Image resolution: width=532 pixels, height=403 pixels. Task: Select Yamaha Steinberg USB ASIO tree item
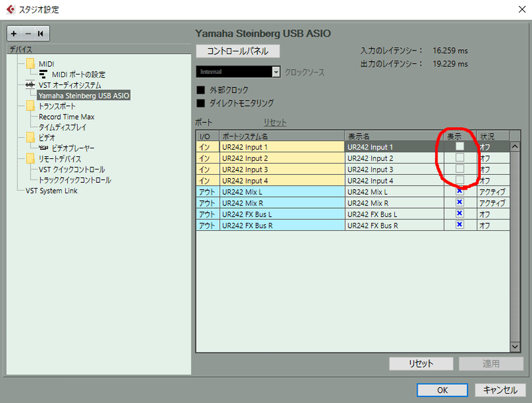[84, 96]
